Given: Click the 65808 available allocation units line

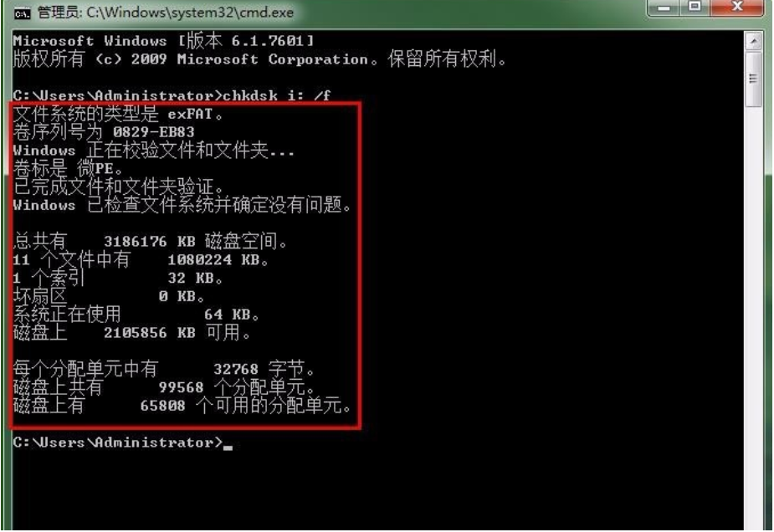Looking at the screenshot, I should (182, 406).
